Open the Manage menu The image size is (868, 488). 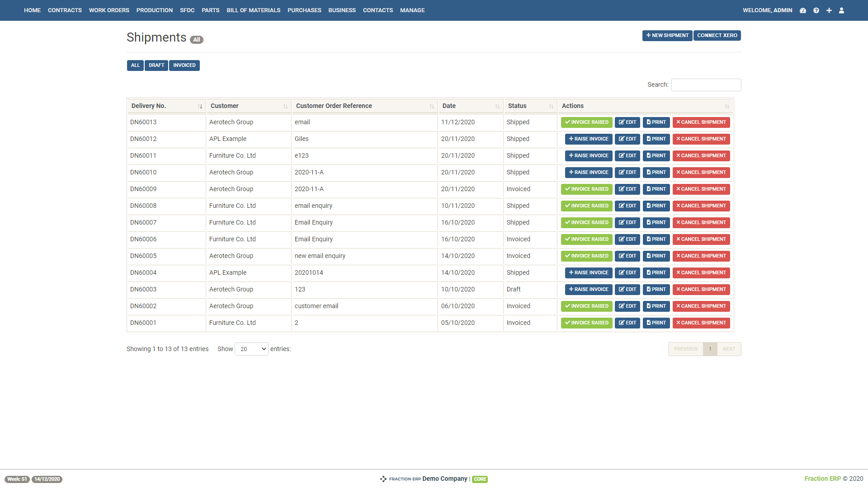click(x=412, y=10)
